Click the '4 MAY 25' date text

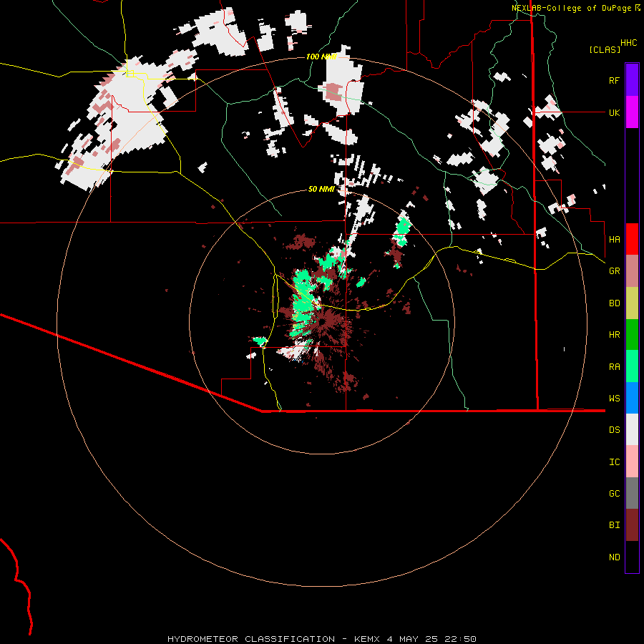(412, 639)
